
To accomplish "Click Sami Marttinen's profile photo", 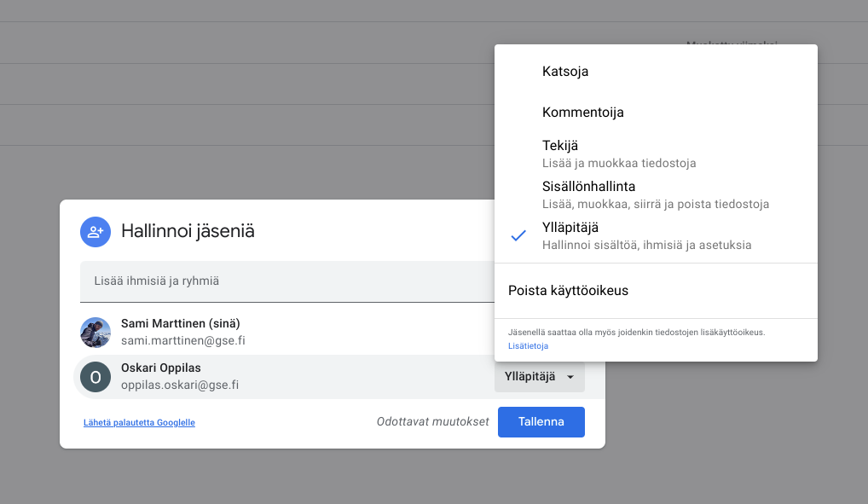I will (95, 333).
